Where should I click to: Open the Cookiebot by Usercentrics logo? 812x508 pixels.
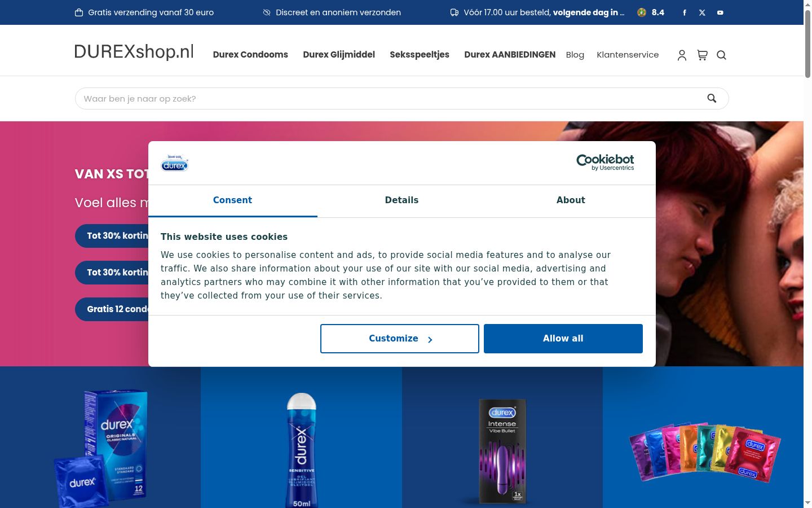[605, 162]
